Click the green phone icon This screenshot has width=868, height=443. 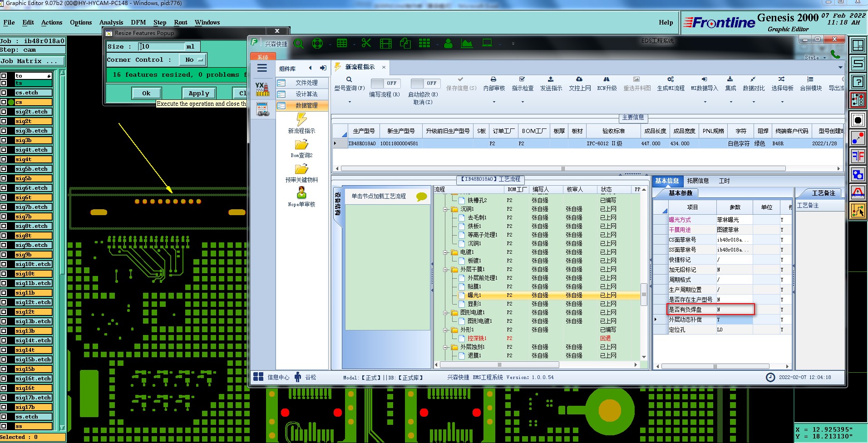835,54
